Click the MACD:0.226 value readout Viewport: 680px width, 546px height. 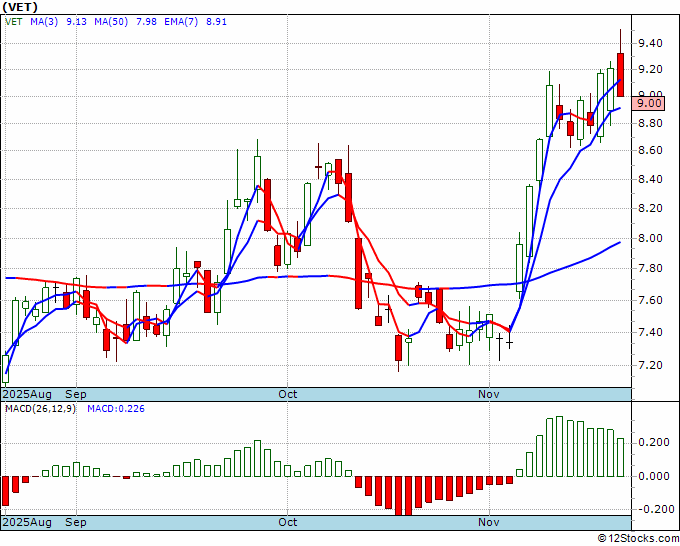pos(116,409)
